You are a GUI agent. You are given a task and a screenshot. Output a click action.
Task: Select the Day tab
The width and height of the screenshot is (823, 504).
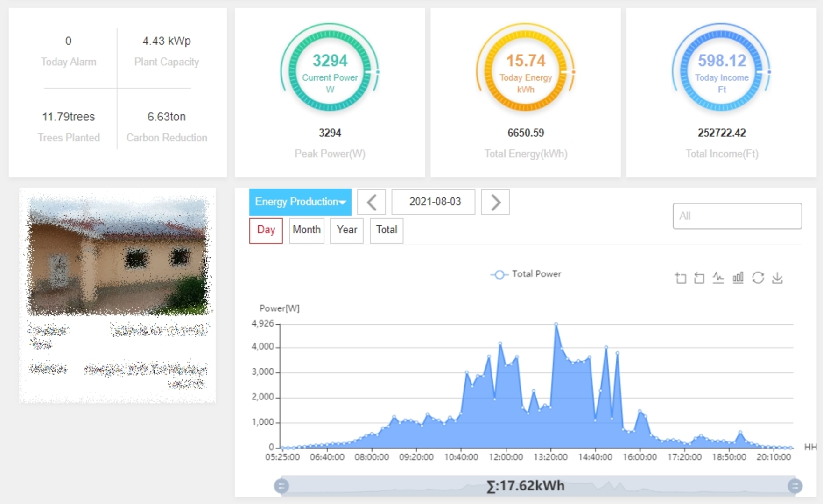(266, 230)
